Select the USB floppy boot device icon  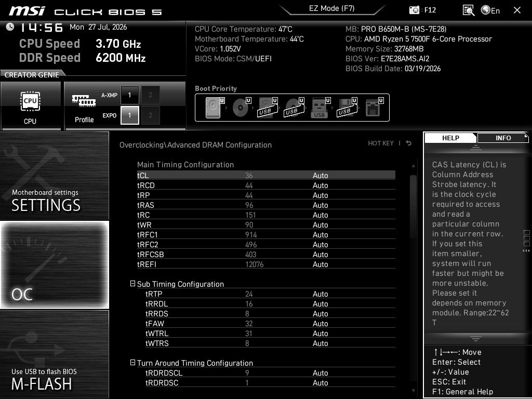pos(347,108)
